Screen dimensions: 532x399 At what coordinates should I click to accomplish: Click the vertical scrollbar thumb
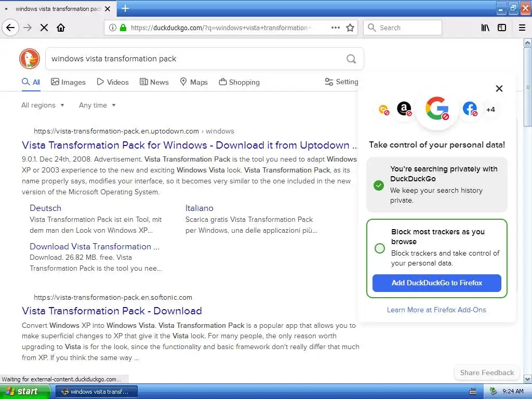(528, 87)
